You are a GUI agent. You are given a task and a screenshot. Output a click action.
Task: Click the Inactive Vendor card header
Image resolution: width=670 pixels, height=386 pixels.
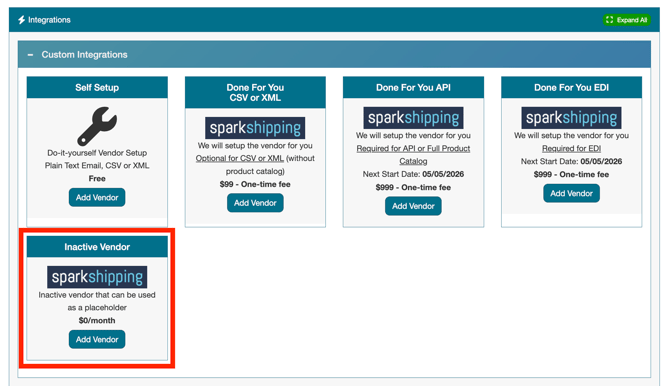[x=97, y=247]
